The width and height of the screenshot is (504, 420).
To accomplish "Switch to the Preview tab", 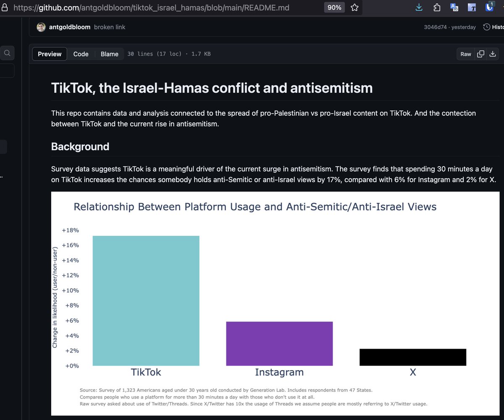I will (x=50, y=54).
